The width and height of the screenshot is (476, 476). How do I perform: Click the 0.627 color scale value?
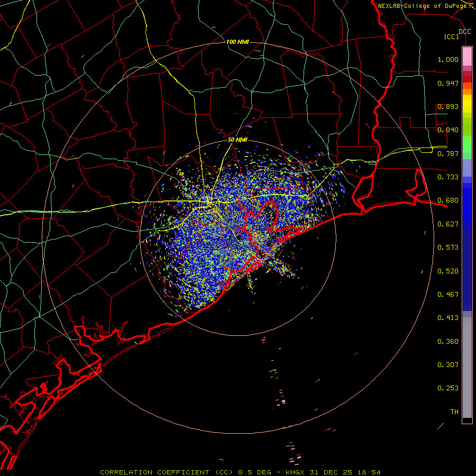pos(448,224)
